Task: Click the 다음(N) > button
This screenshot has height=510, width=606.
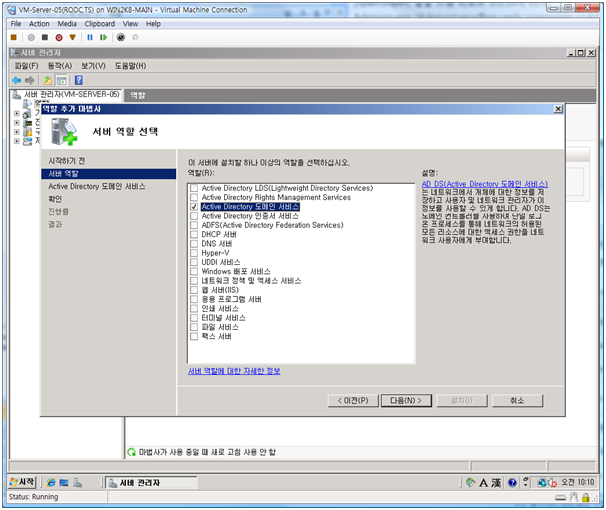Action: [x=406, y=401]
